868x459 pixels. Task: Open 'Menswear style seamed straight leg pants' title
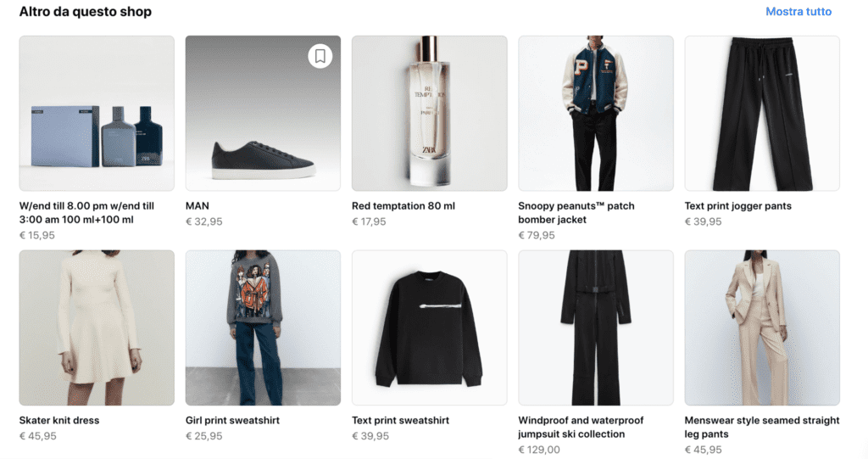point(762,428)
